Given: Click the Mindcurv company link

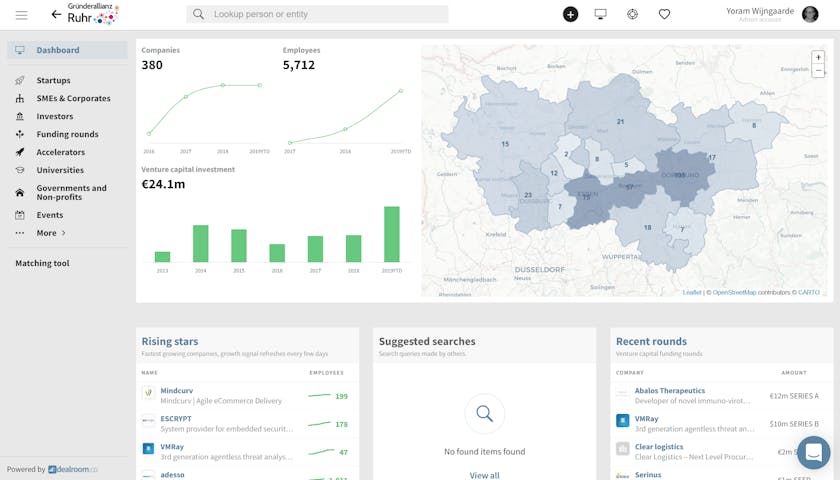Looking at the screenshot, I should point(176,391).
